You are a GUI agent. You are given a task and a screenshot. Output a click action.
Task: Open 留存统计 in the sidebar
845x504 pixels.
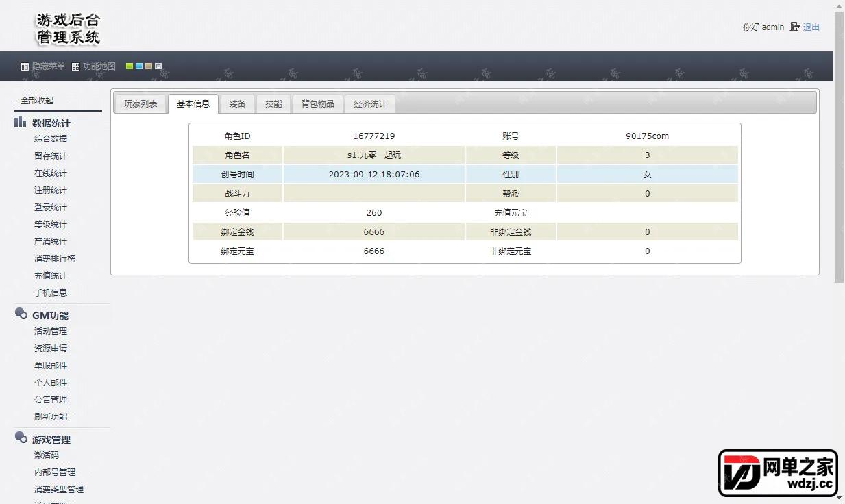pyautogui.click(x=51, y=155)
